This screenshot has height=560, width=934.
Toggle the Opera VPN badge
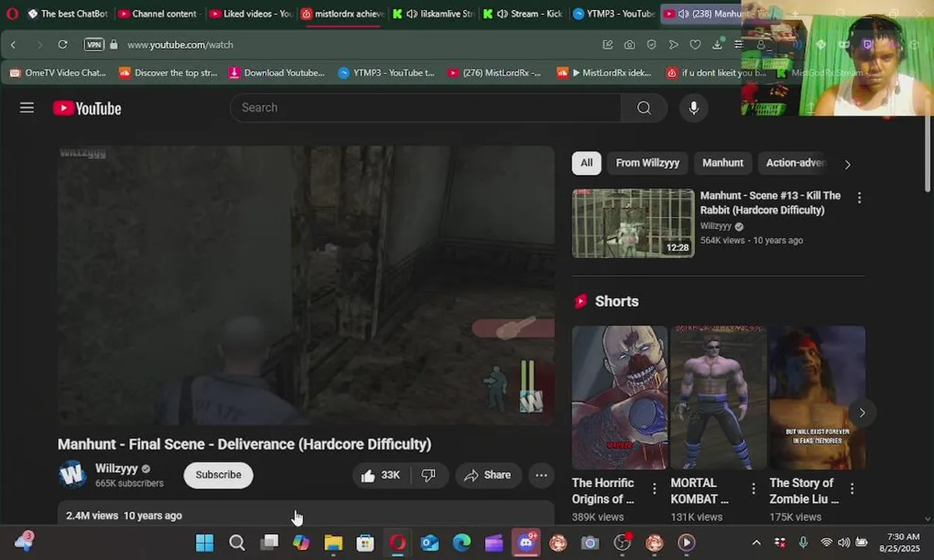click(x=94, y=45)
